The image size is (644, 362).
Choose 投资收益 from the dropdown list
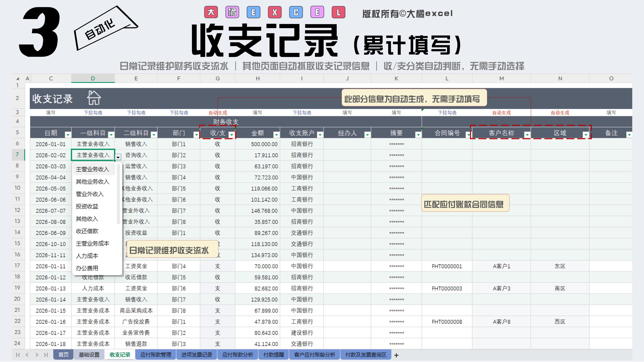pos(87,206)
